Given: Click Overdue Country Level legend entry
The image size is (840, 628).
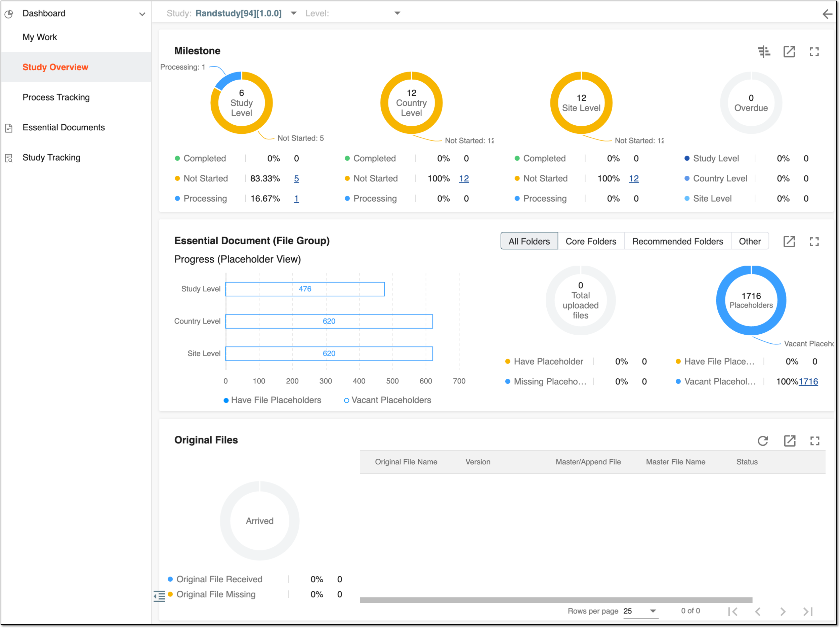Looking at the screenshot, I should pos(715,178).
